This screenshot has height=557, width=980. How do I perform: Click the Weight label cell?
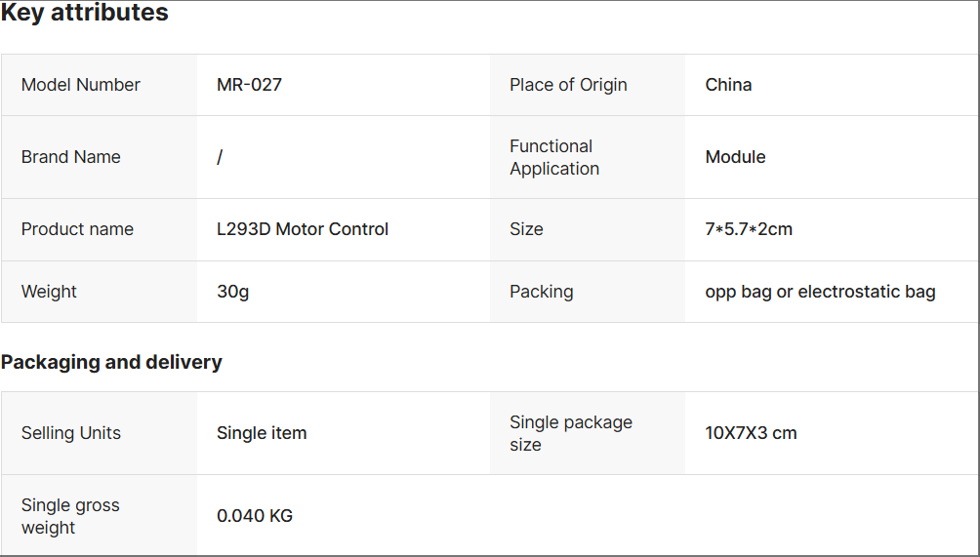point(49,292)
